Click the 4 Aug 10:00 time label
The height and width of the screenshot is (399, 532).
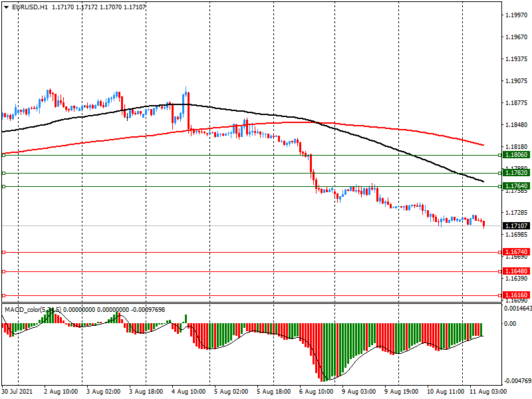(189, 392)
